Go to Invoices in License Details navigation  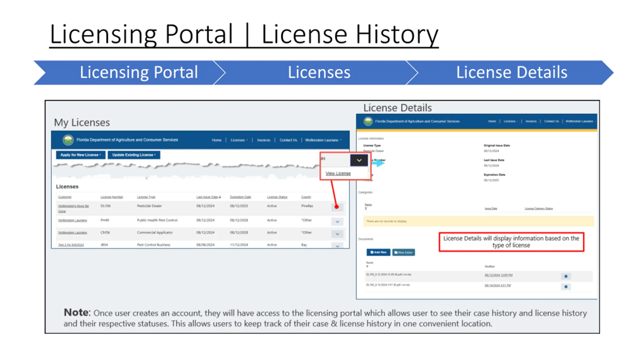[x=531, y=121]
